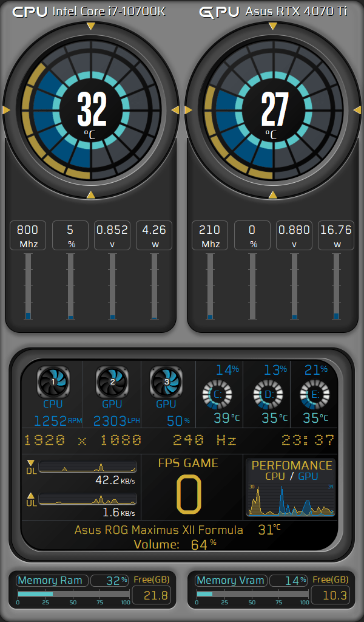Click the CPU 800 Mhz clock readout

point(27,236)
